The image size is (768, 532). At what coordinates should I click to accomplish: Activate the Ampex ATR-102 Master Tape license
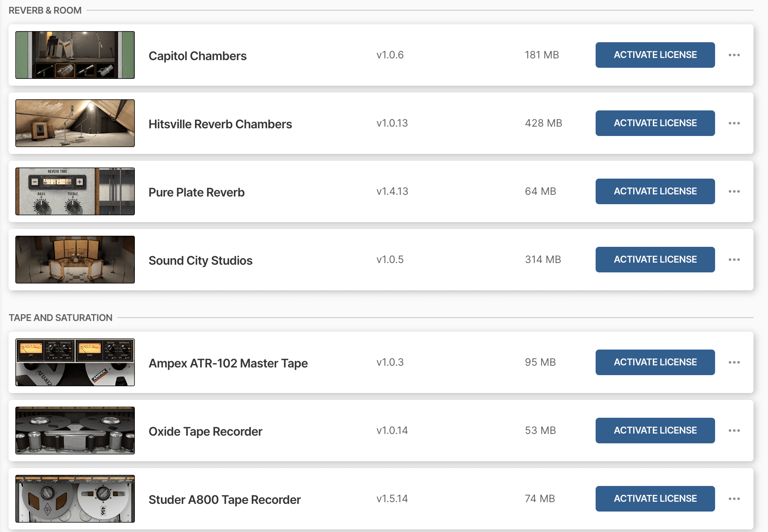pos(655,362)
